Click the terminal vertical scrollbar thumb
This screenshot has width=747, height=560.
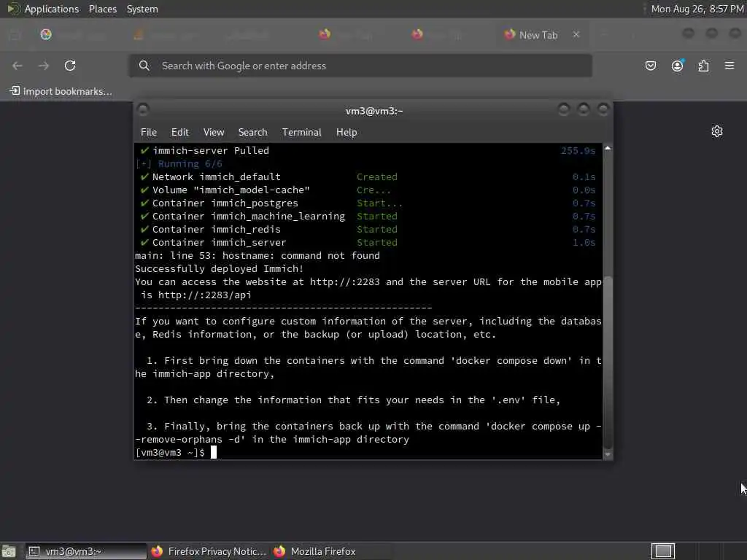pos(608,362)
